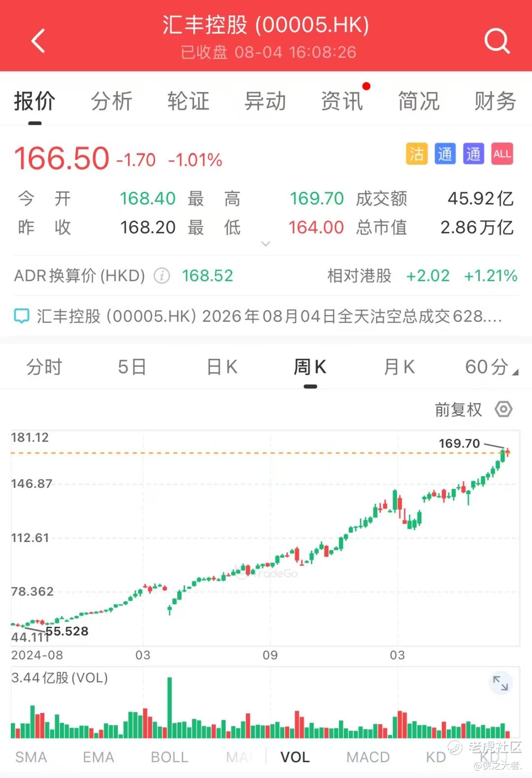Image resolution: width=532 pixels, height=778 pixels.
Task: Tap the red ALL badge
Action: 502,154
